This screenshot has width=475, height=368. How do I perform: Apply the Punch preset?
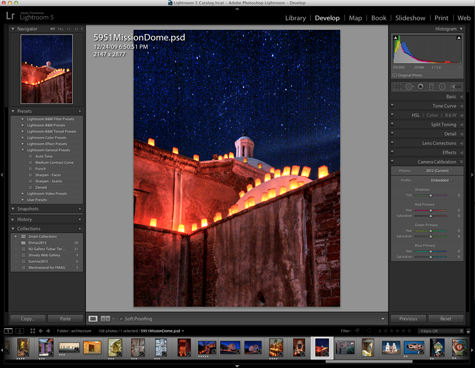[41, 169]
